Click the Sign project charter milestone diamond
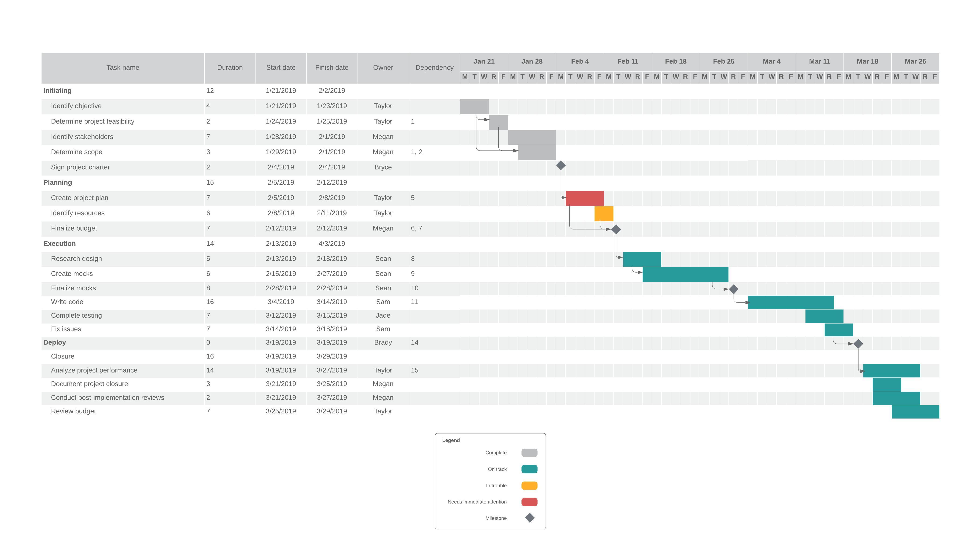980x556 pixels. [561, 165]
